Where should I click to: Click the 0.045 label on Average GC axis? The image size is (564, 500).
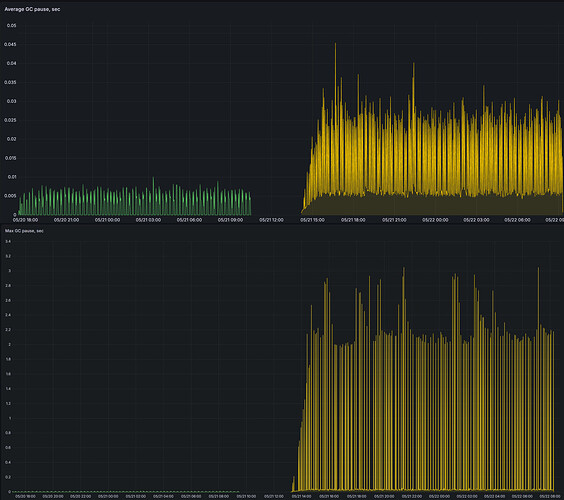tap(10, 45)
